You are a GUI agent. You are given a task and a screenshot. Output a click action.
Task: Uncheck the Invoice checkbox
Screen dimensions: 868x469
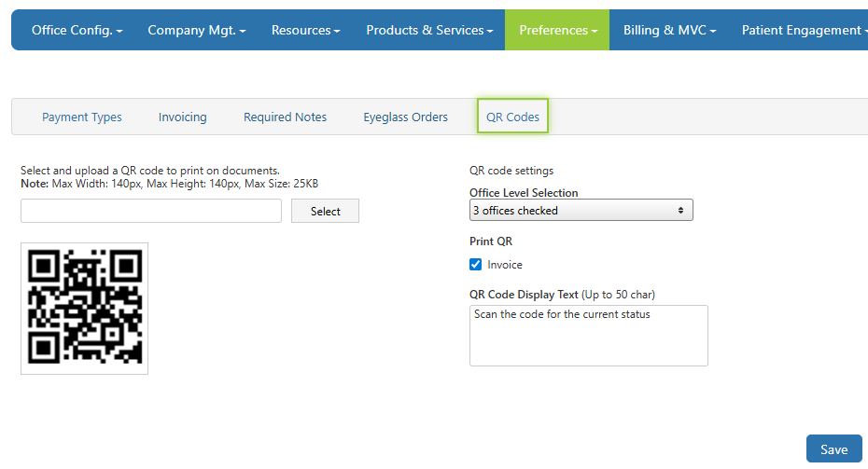(x=476, y=265)
